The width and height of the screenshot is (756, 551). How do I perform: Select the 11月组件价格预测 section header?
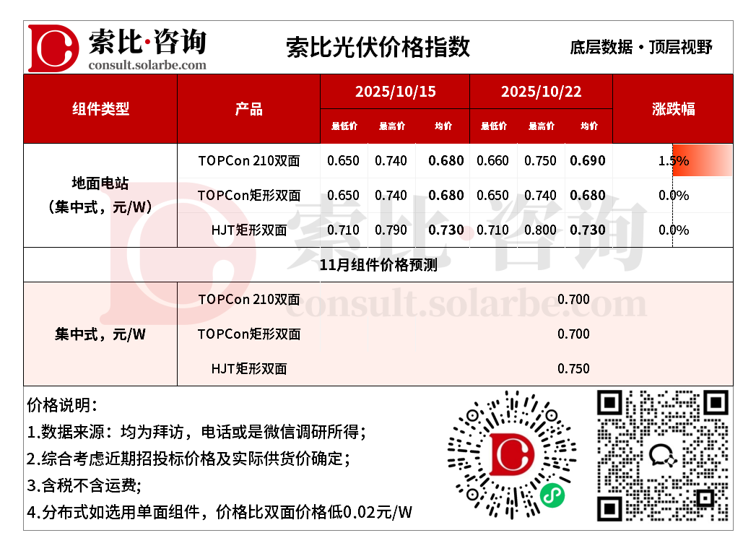coord(378,265)
